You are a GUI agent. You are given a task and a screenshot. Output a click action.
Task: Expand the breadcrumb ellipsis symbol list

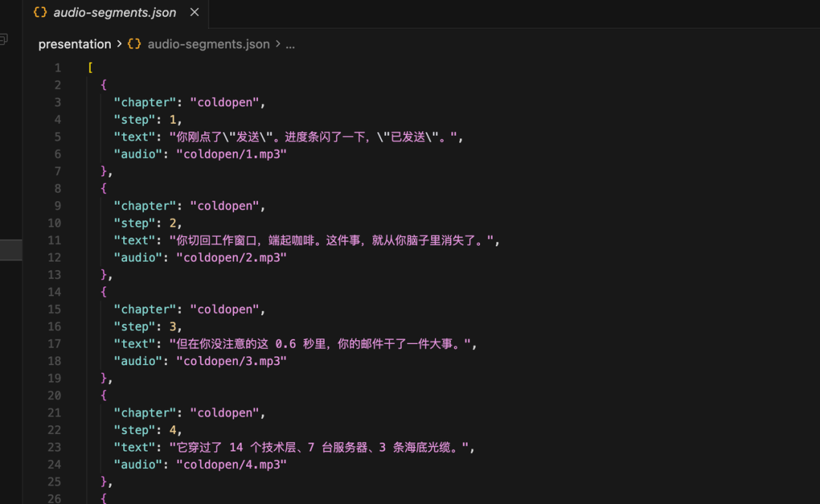(x=290, y=45)
